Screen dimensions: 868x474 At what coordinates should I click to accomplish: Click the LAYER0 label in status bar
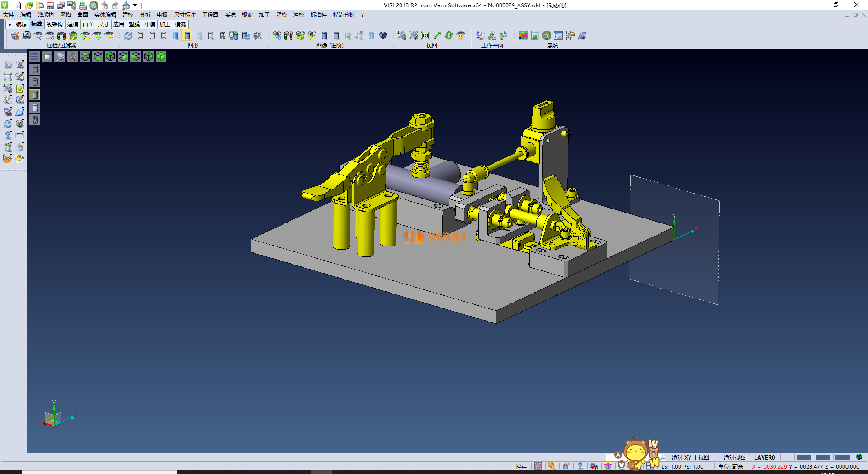pos(764,457)
